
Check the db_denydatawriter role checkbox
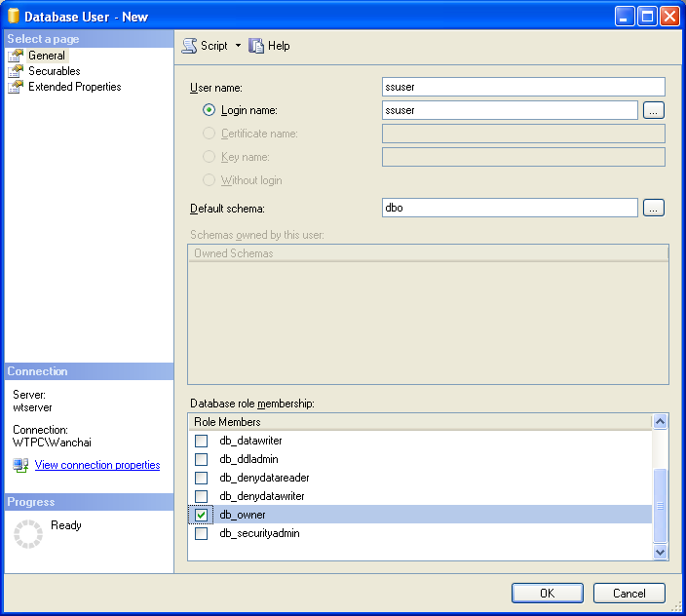[202, 496]
